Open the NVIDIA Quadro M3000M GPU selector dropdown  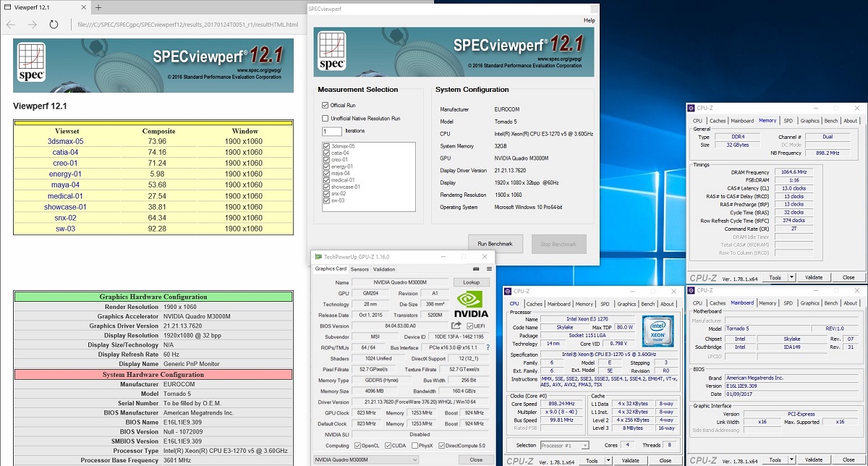(367, 459)
